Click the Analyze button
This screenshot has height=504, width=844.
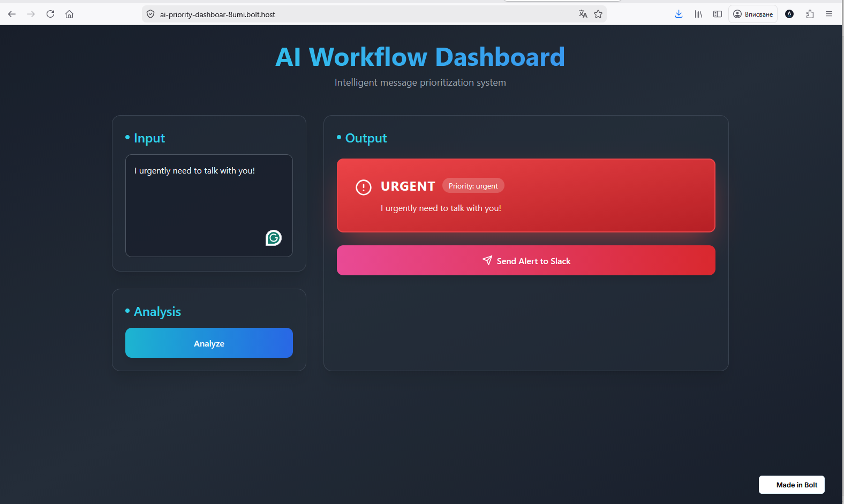pyautogui.click(x=209, y=343)
